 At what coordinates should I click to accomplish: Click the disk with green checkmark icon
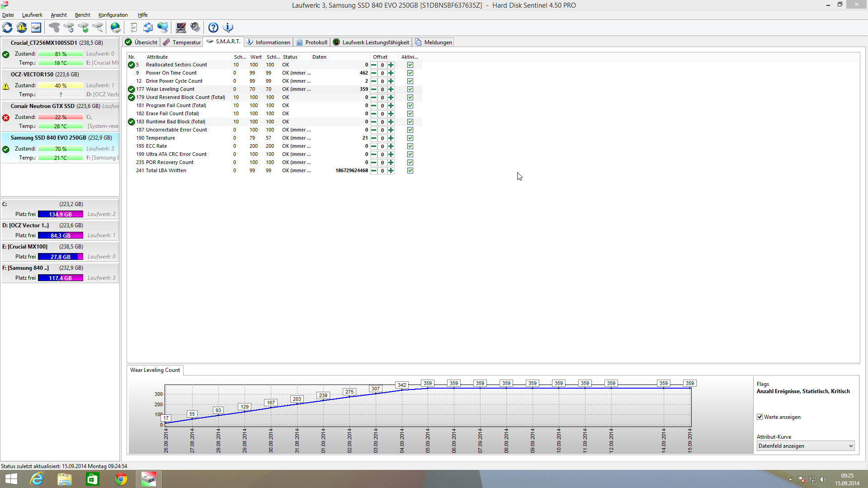83,28
